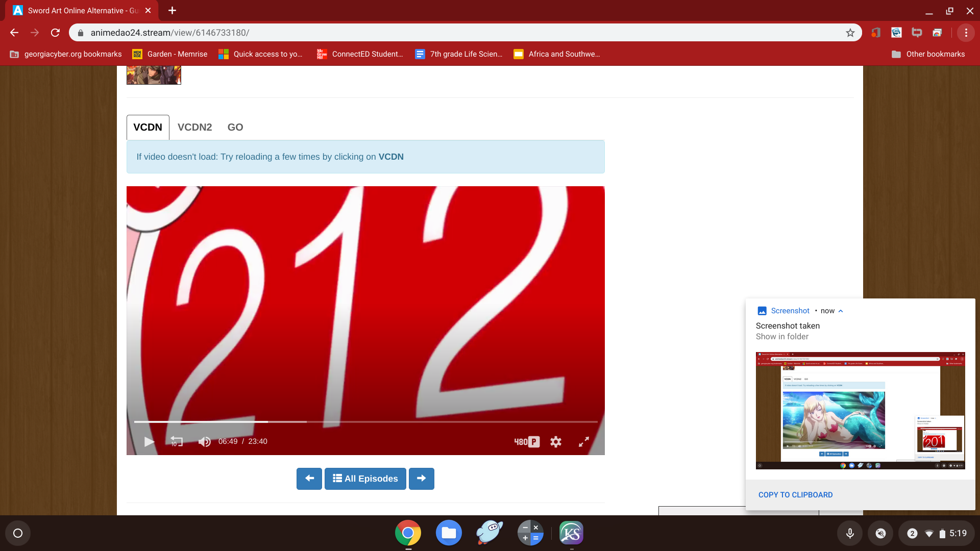980x551 pixels.
Task: Go back in browser history
Action: [14, 33]
